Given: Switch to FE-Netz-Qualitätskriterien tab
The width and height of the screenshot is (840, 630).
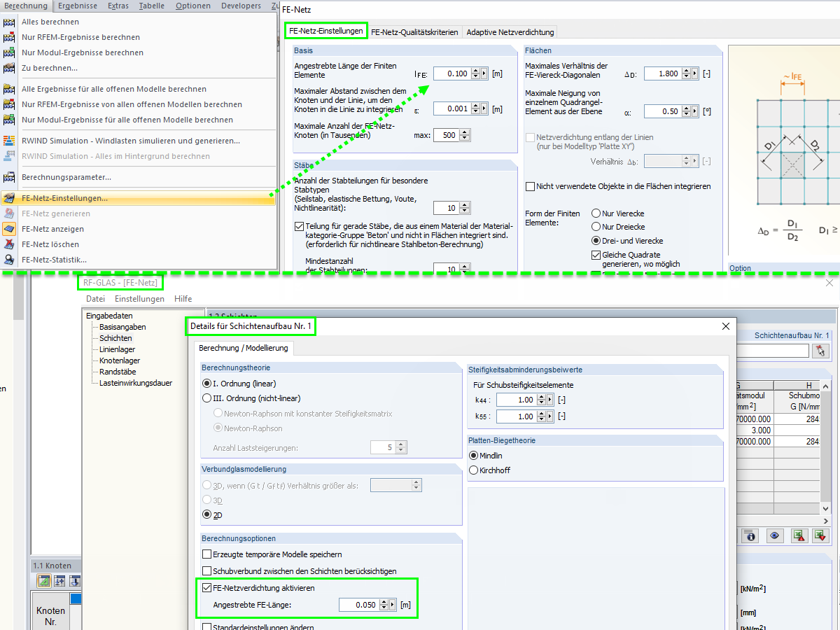Looking at the screenshot, I should pos(414,31).
